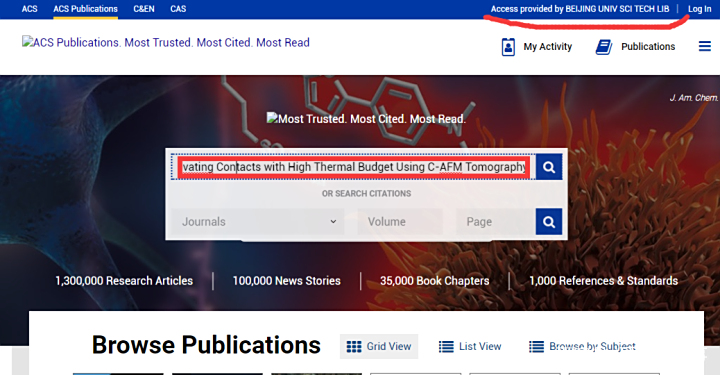Open the CAS top navigation item

178,9
